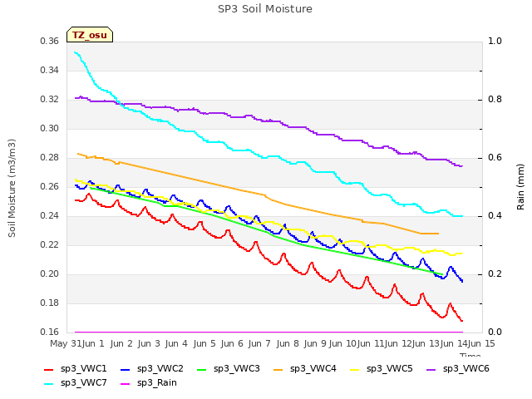Viewport: 532px width, 399px height.
Task: Click the purple VWC6 curve's endpoint
Action: point(462,166)
